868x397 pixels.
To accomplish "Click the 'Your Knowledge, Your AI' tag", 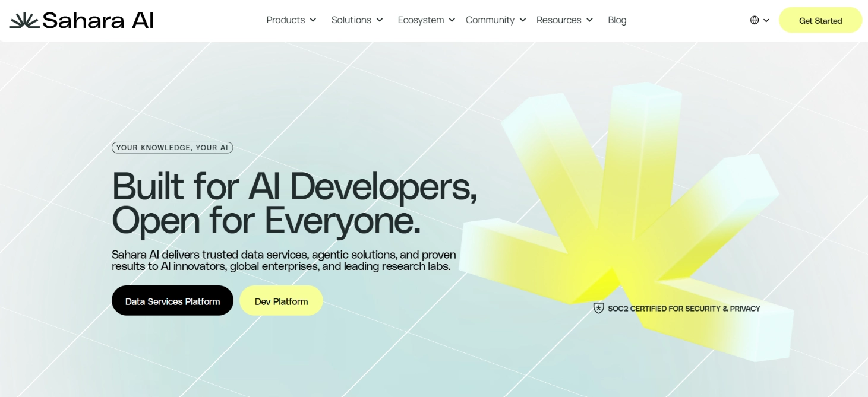I will click(x=172, y=148).
